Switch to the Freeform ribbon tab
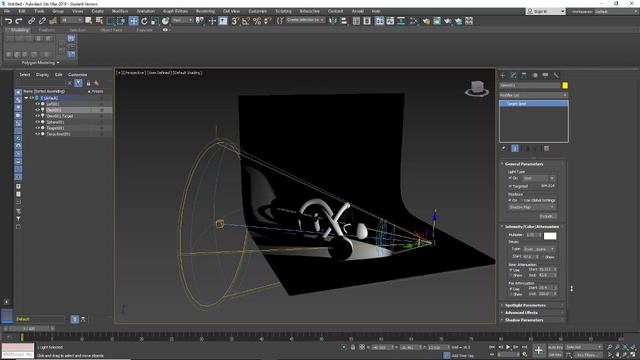Viewport: 640px width, 360px height. pyautogui.click(x=47, y=30)
